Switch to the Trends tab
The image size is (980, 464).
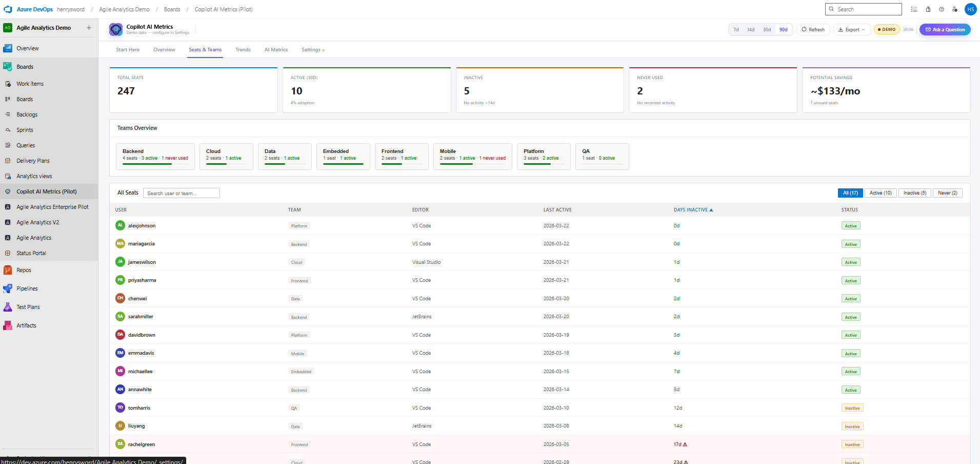[243, 49]
